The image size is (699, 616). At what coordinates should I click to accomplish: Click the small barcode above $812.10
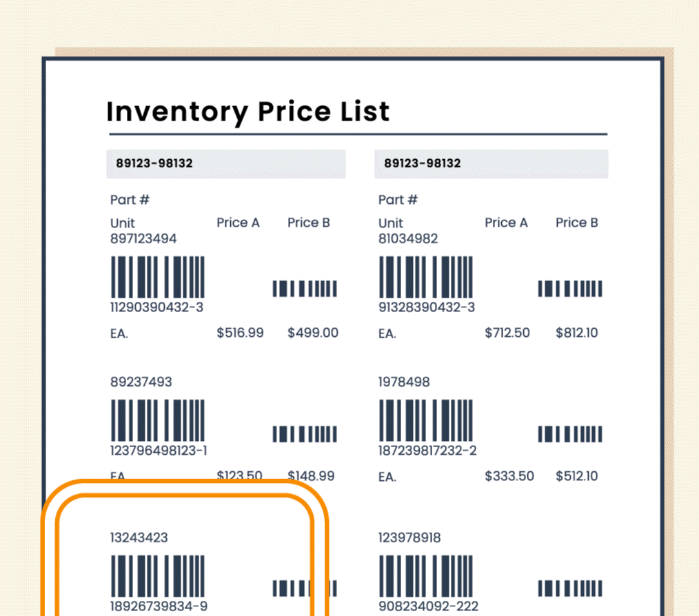pos(569,289)
